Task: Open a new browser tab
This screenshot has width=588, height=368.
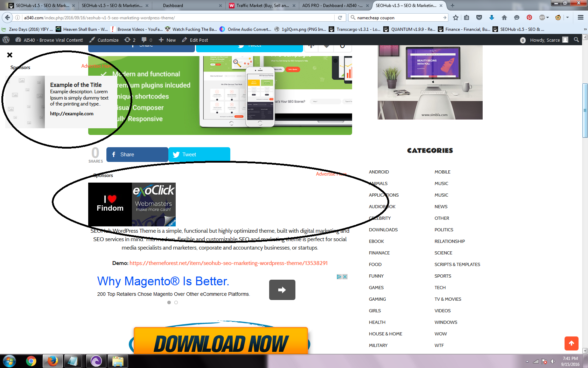Action: tap(453, 5)
